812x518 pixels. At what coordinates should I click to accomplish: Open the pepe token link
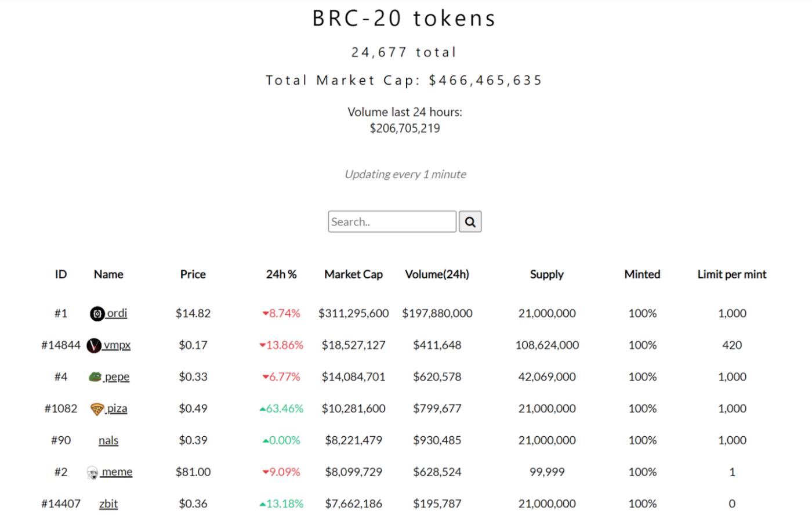point(117,377)
